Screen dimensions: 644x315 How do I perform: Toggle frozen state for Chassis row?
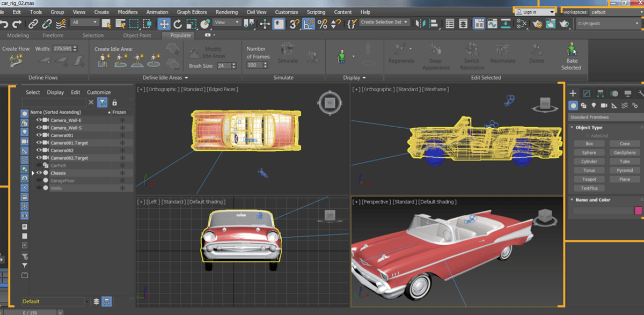pyautogui.click(x=122, y=173)
